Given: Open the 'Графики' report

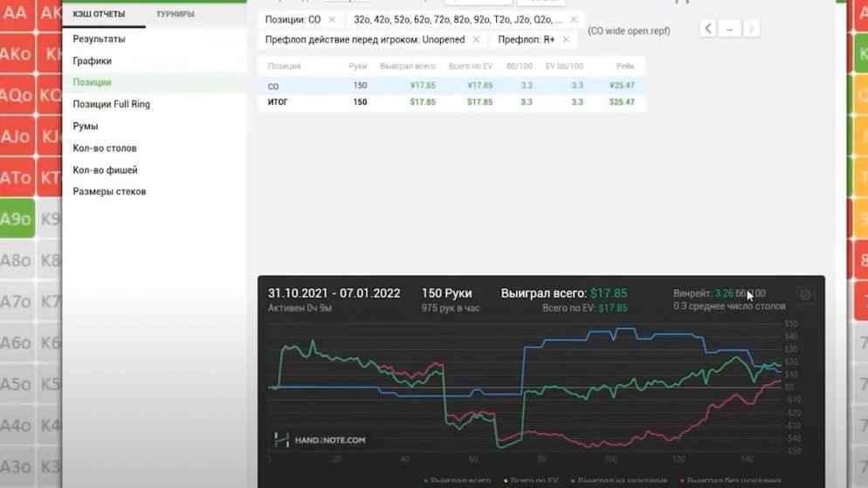Looking at the screenshot, I should tap(92, 61).
